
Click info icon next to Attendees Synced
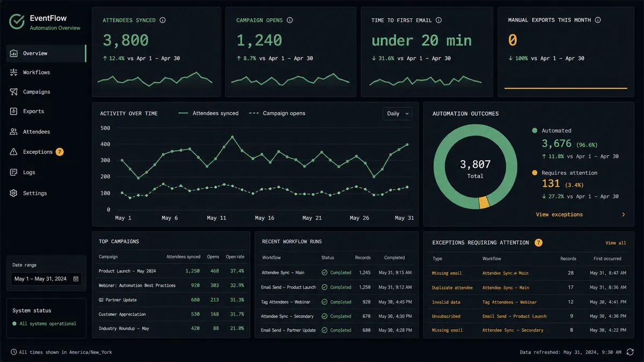(x=163, y=20)
